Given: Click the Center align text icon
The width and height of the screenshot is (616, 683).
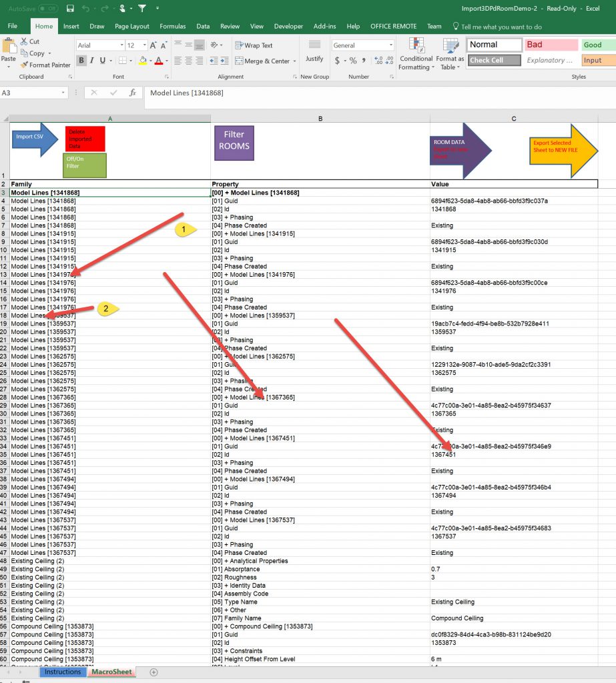Looking at the screenshot, I should click(x=190, y=61).
